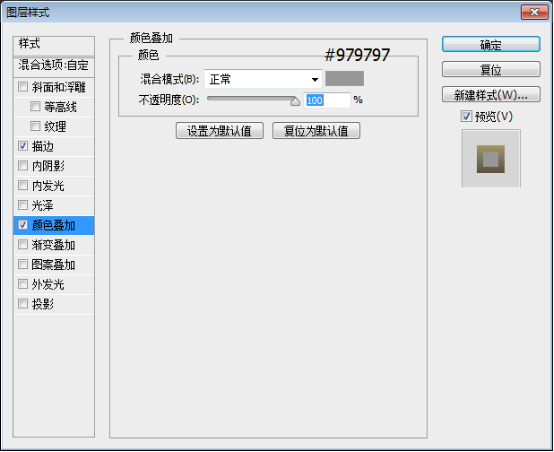Viewport: 554px width, 452px height.
Task: Enable the 内阴影 checkbox
Action: [23, 165]
